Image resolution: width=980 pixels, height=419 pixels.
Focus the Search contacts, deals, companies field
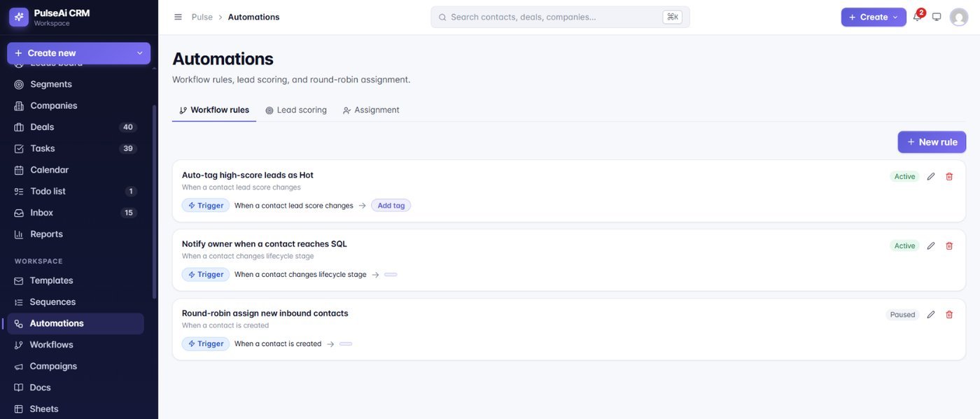pyautogui.click(x=560, y=17)
